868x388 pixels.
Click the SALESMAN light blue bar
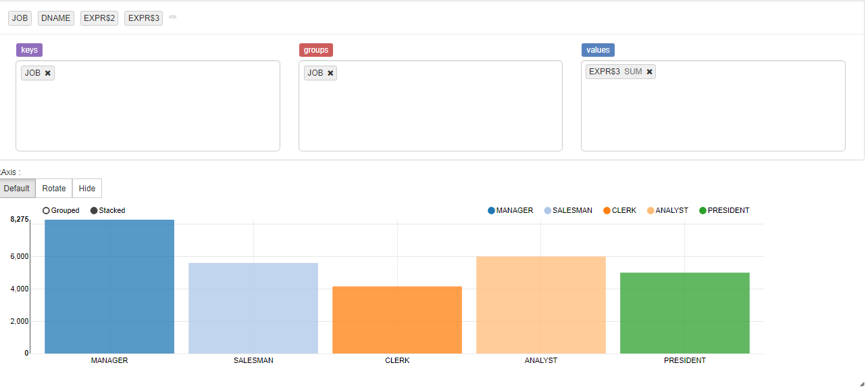pyautogui.click(x=253, y=308)
